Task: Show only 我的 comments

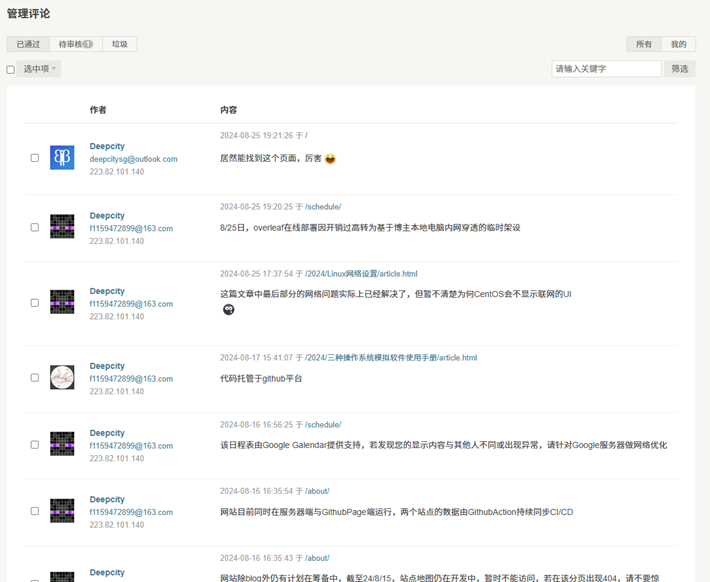Action: [x=678, y=44]
